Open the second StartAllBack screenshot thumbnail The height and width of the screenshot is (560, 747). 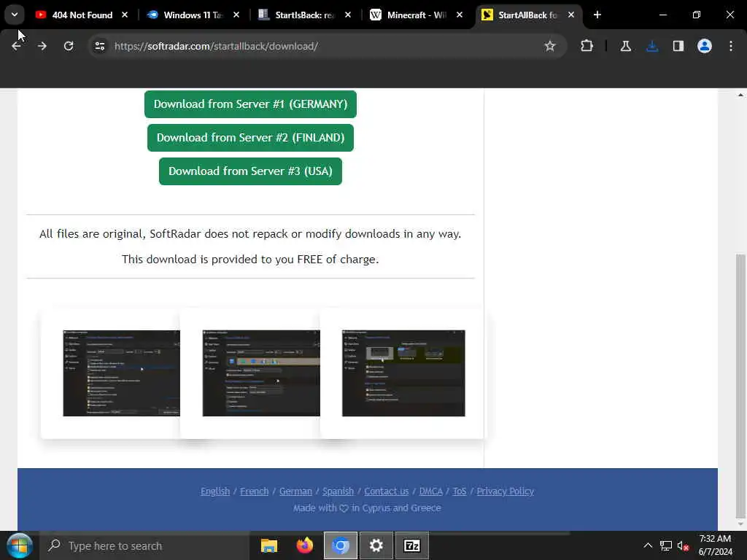(x=261, y=373)
